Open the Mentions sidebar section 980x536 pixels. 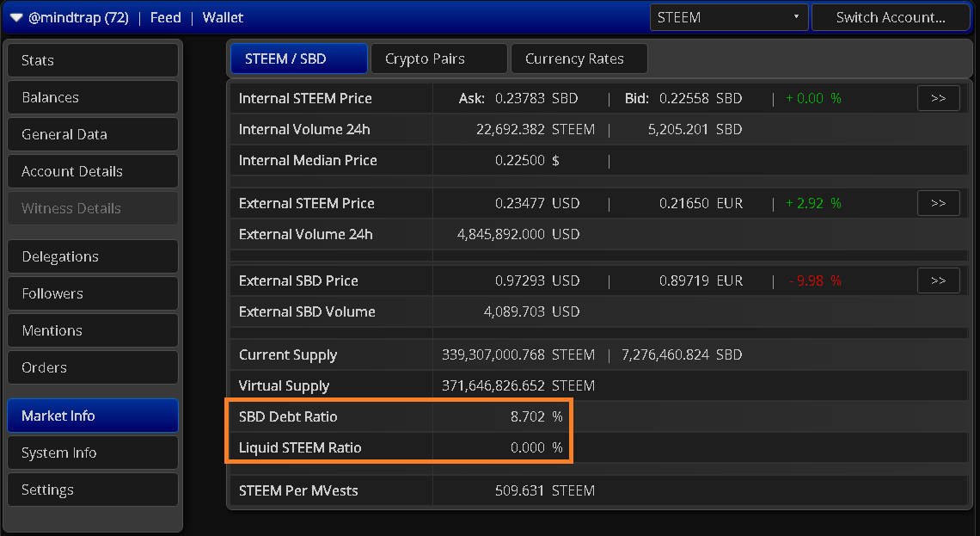[93, 330]
